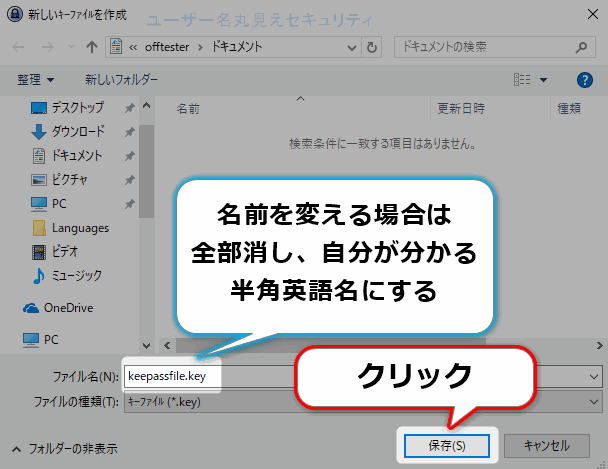This screenshot has width=608, height=469.
Task: Sort by the 更新日時 column header
Action: pyautogui.click(x=461, y=109)
